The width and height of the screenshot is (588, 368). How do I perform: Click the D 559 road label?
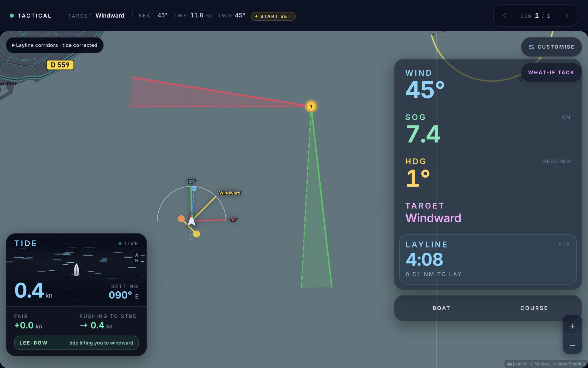(x=60, y=65)
